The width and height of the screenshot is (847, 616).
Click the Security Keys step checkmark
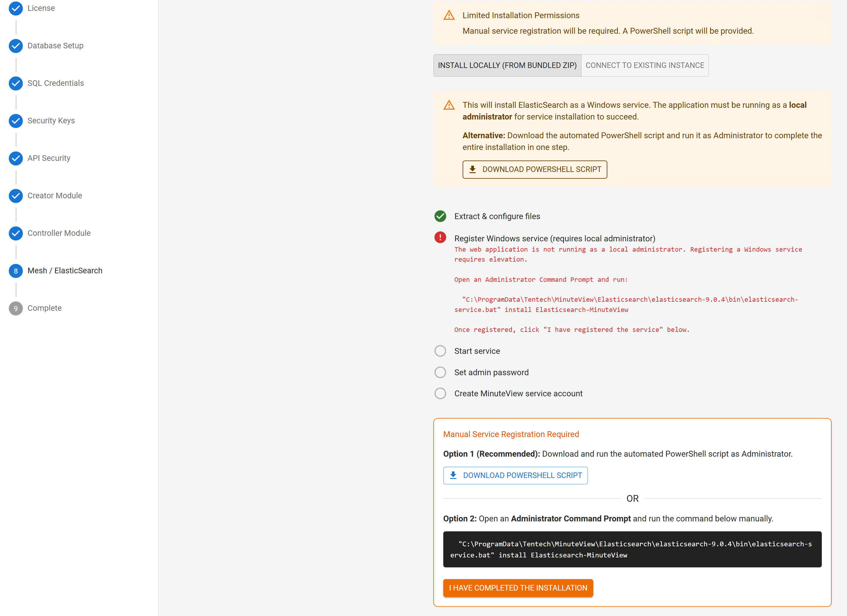(x=16, y=121)
